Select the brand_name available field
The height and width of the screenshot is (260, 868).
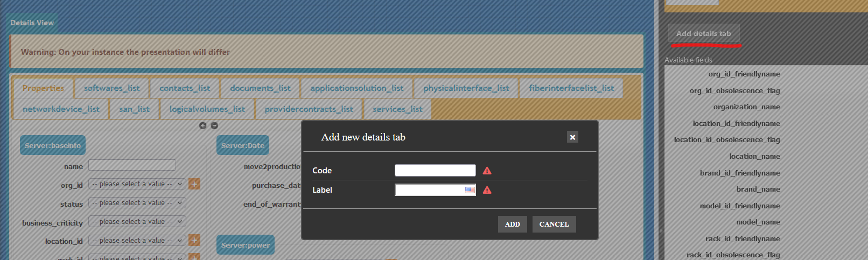coord(758,189)
